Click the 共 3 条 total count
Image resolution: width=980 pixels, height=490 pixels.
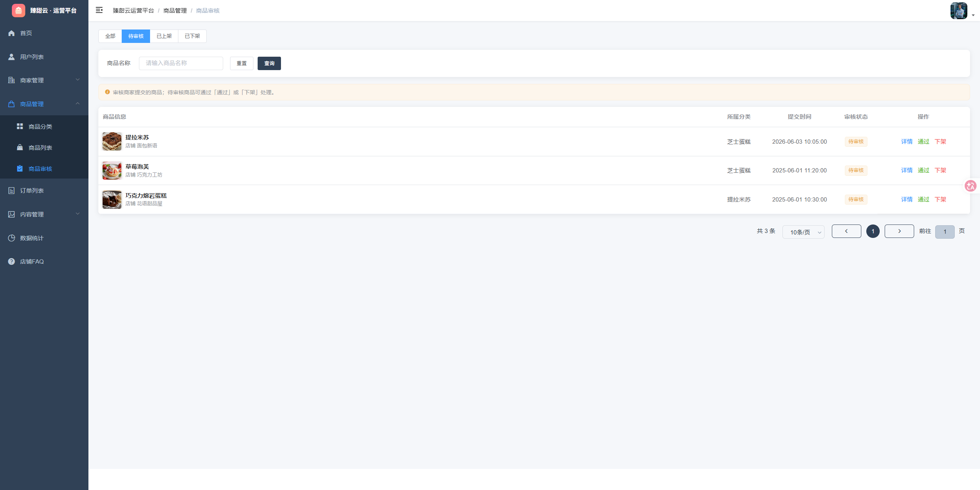pos(766,231)
